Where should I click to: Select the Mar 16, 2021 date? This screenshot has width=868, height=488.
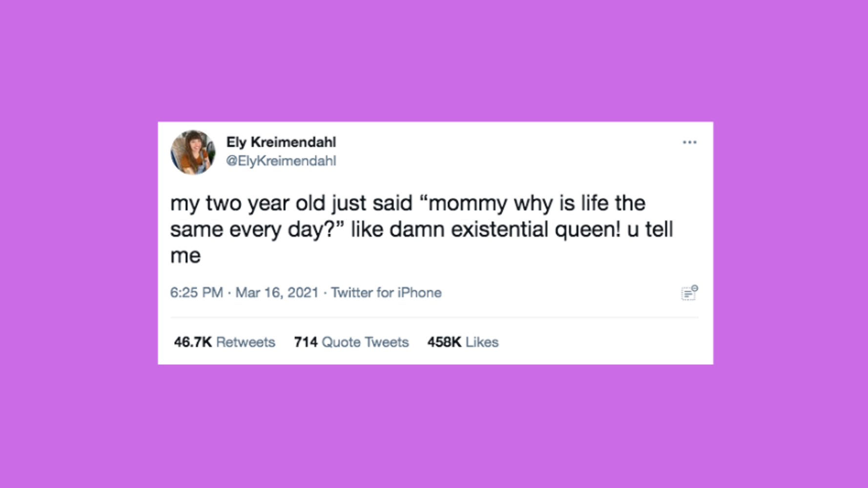[x=277, y=293]
